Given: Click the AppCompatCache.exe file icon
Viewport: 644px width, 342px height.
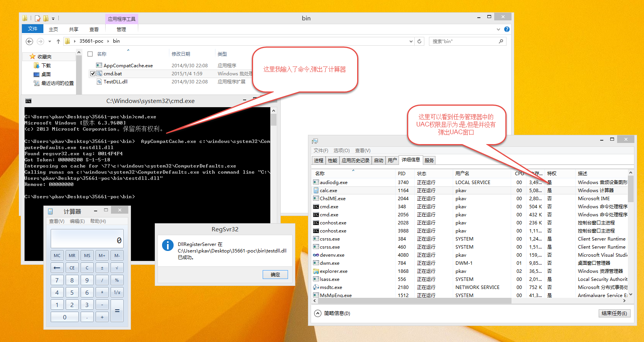Looking at the screenshot, I should pyautogui.click(x=99, y=65).
